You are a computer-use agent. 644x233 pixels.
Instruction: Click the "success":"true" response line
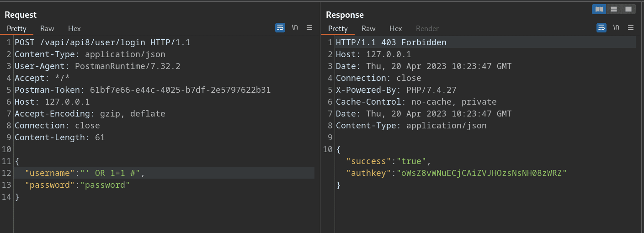tap(389, 161)
